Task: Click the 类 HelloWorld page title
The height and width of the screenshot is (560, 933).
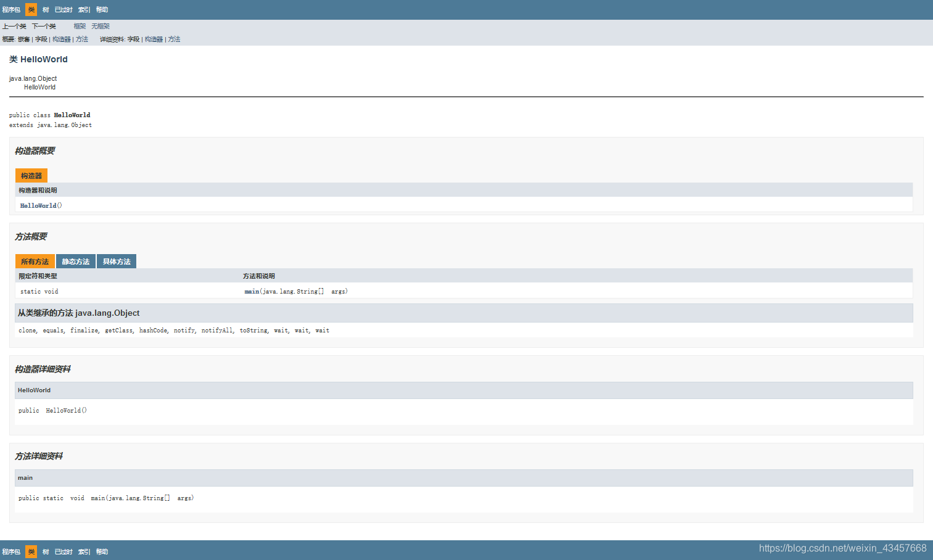Action: (38, 59)
